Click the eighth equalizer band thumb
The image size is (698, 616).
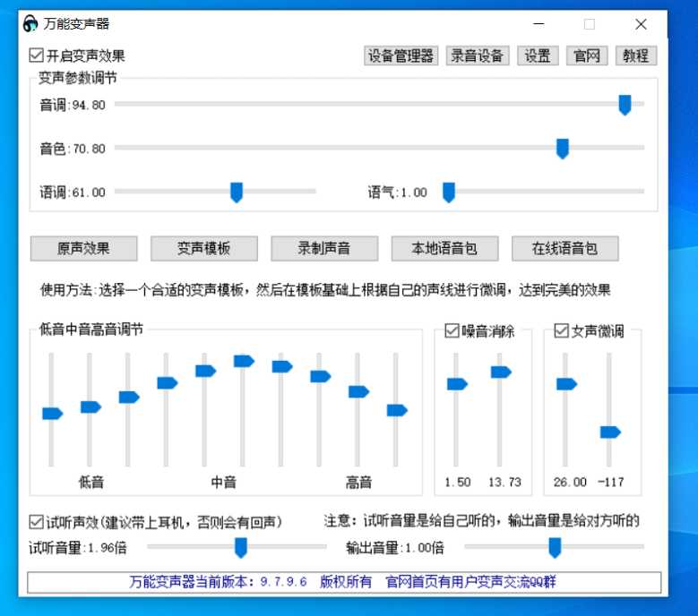coord(321,376)
